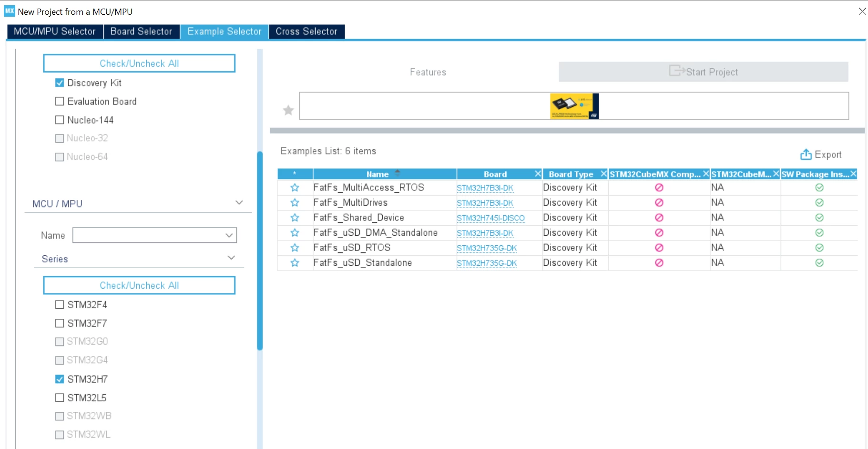The image size is (868, 449).
Task: Select the FatFs_uSD_RTOS example name
Action: pyautogui.click(x=352, y=248)
